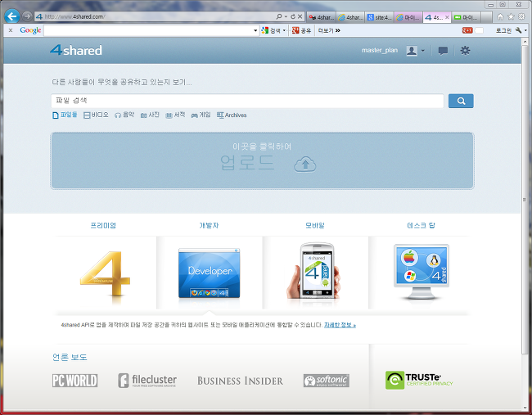Click the 자세한 정보 more info link
The height and width of the screenshot is (415, 532).
pos(340,325)
